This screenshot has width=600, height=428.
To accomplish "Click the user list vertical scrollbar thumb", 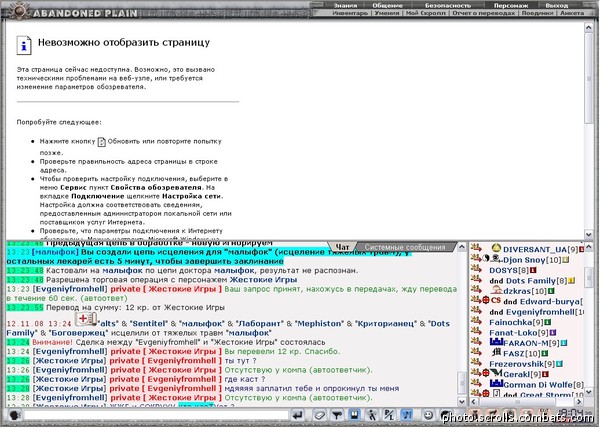I will 589,276.
